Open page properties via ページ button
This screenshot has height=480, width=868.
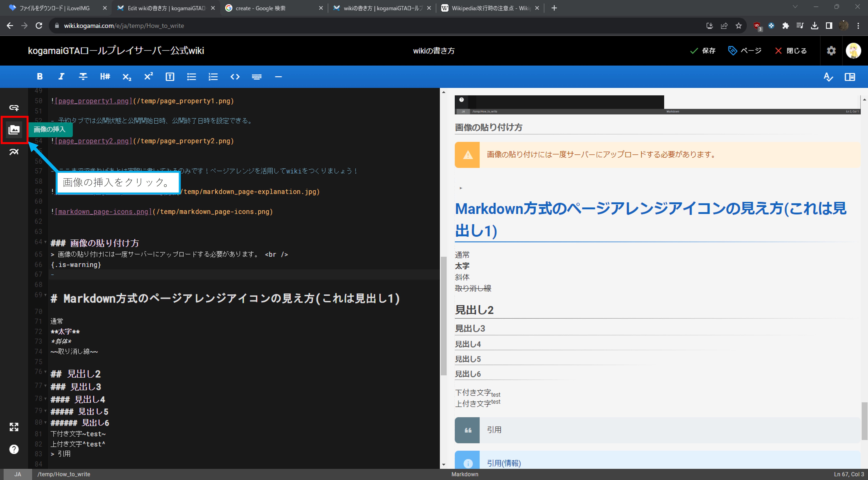[745, 51]
